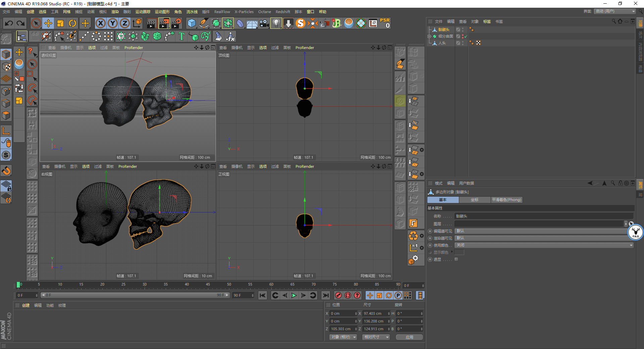
Task: Select the Spline Pen tool
Action: (x=204, y=23)
